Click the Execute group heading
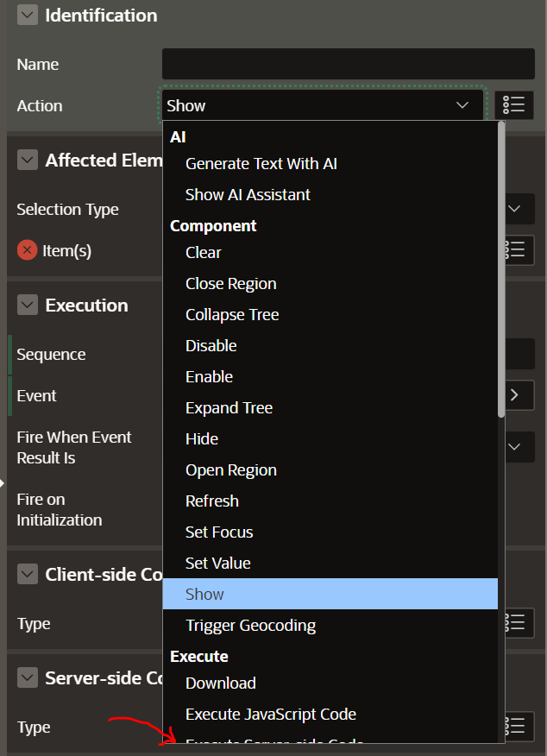This screenshot has height=756, width=547. point(199,656)
